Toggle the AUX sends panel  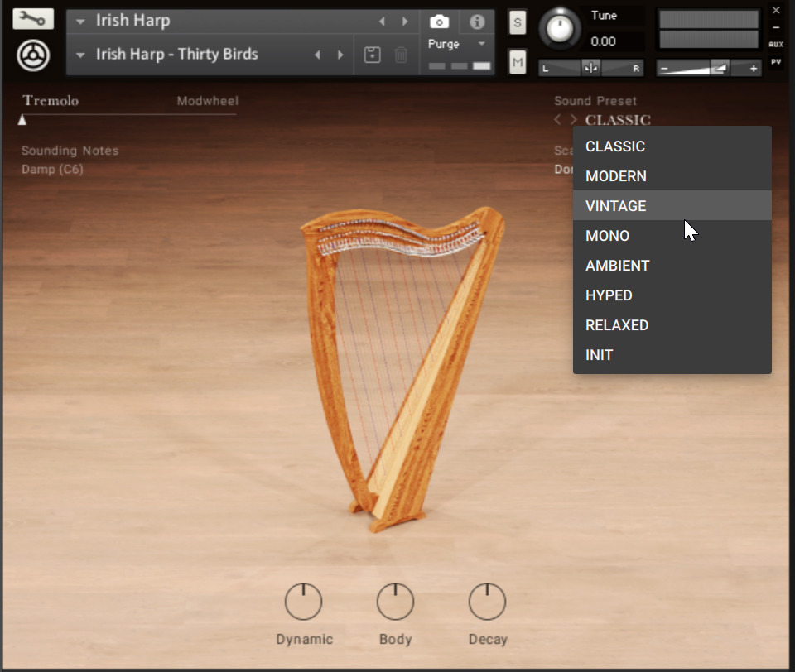776,45
